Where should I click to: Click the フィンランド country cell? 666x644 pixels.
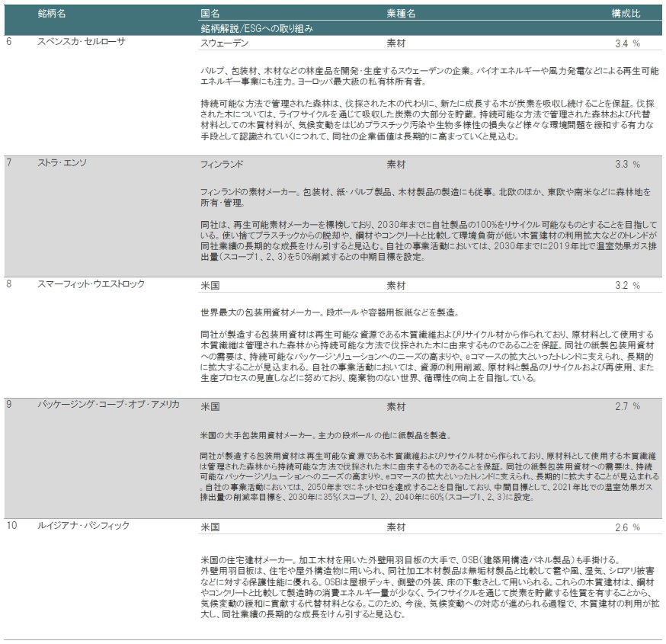[221, 164]
